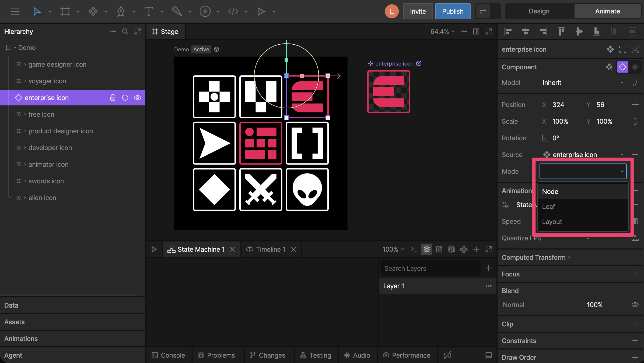Click the toolbar Play preview icon
The width and height of the screenshot is (644, 363).
click(261, 12)
